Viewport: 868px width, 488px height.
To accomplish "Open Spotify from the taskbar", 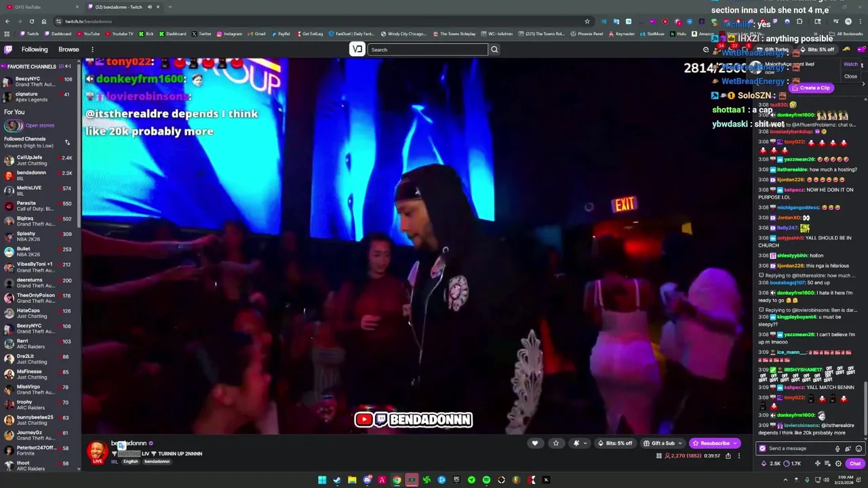I will click(x=486, y=480).
